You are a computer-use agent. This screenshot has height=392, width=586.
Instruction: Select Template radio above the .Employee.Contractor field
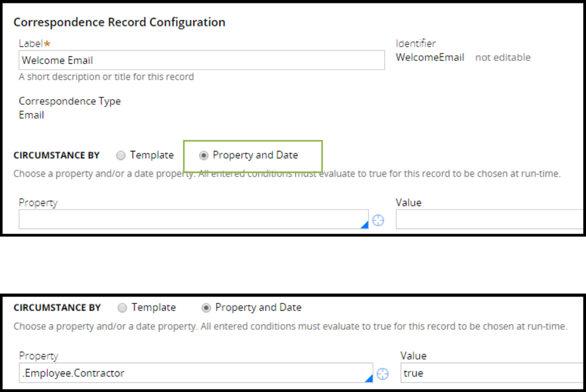122,308
